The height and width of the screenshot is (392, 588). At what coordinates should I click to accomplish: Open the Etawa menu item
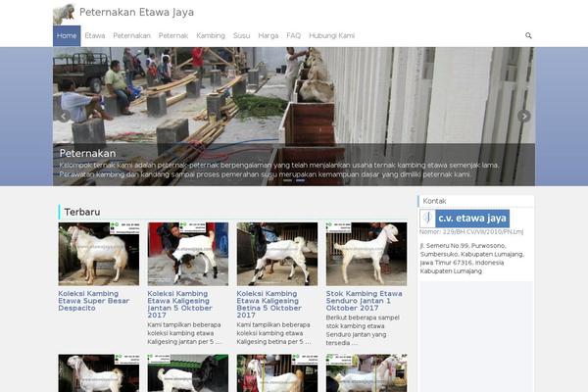pyautogui.click(x=95, y=36)
